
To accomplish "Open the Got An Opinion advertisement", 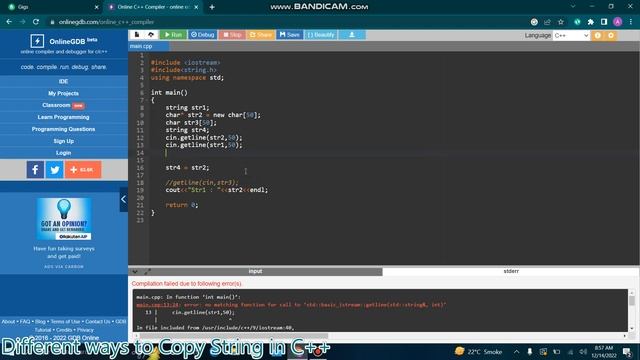I will (x=64, y=219).
